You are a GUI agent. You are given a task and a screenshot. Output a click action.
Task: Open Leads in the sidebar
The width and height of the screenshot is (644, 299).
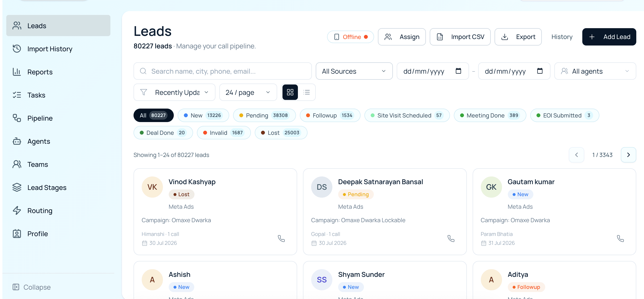(58, 26)
